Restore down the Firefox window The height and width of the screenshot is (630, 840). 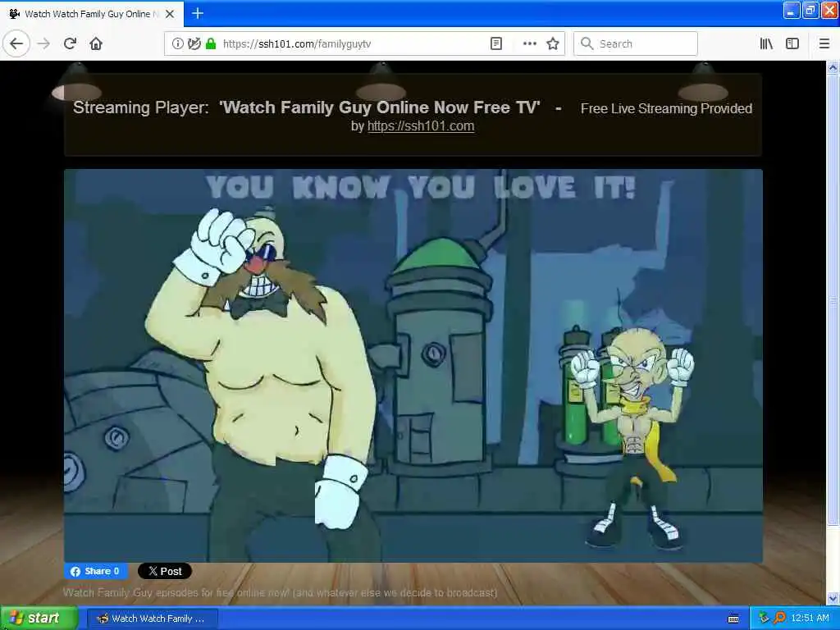coord(810,10)
